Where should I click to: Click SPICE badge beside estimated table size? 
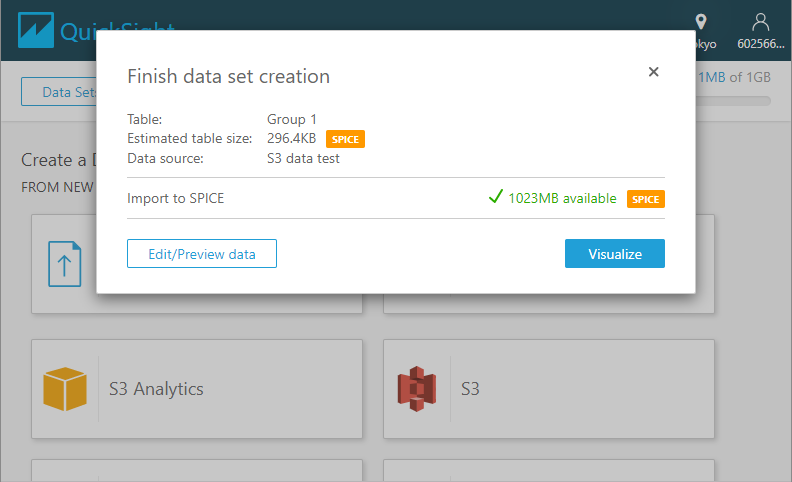tap(345, 140)
